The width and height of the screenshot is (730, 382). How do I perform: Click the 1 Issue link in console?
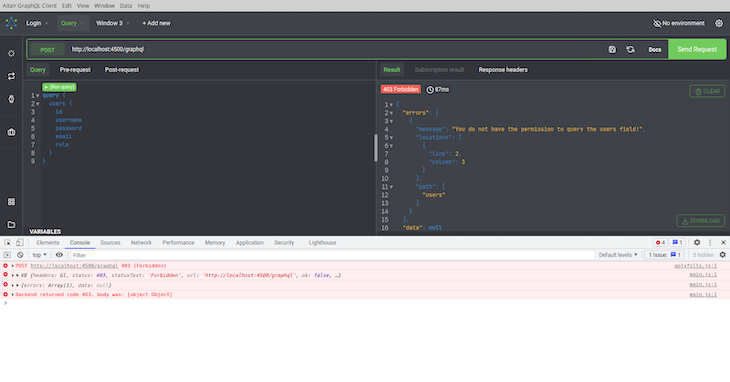coord(665,255)
